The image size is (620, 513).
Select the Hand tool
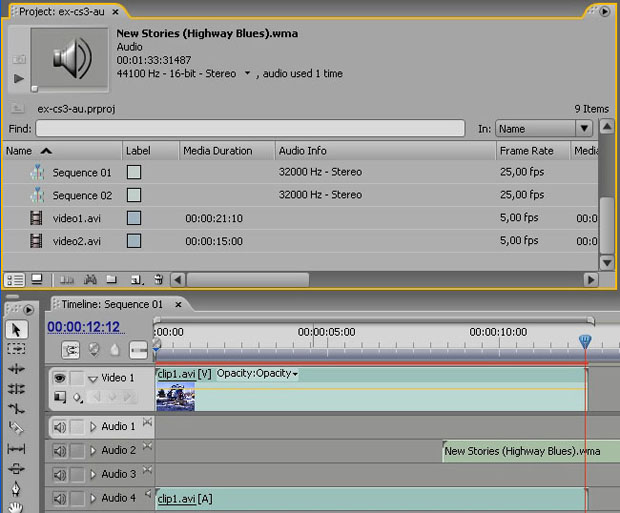coord(16,507)
